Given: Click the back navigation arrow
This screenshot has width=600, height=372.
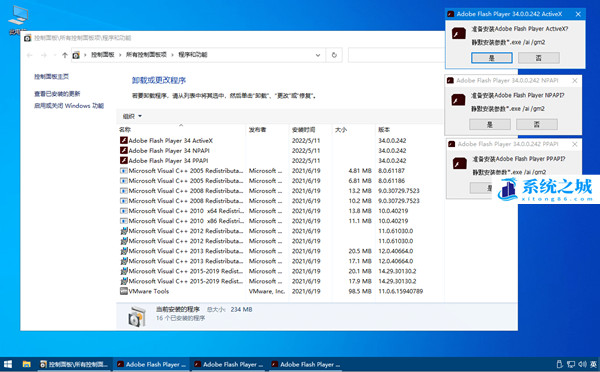Looking at the screenshot, I should coord(29,55).
